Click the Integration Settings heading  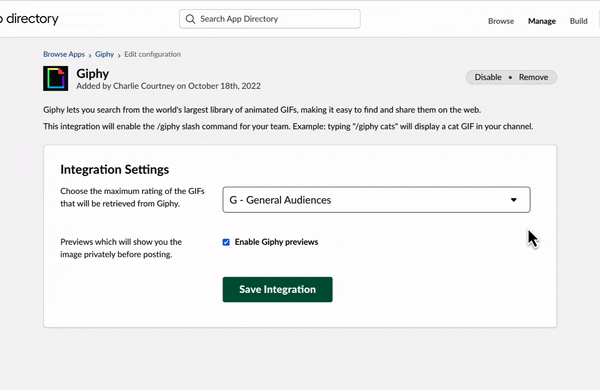coord(114,170)
